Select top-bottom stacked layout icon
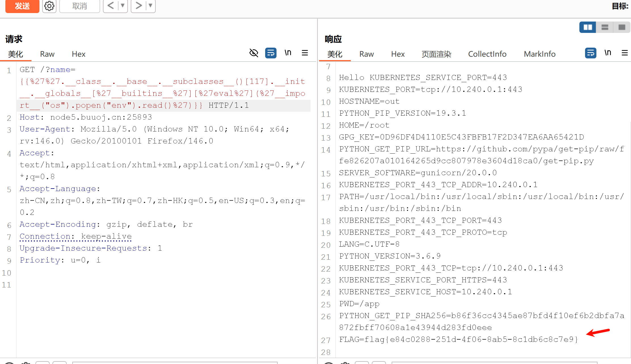The width and height of the screenshot is (631, 364). tap(605, 27)
